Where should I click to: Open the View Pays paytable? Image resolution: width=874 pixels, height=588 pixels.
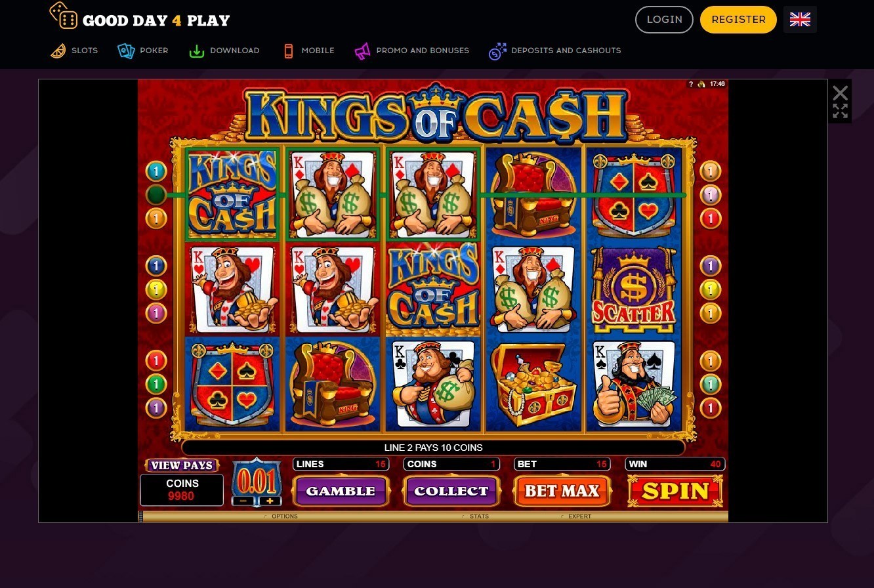[x=182, y=465]
